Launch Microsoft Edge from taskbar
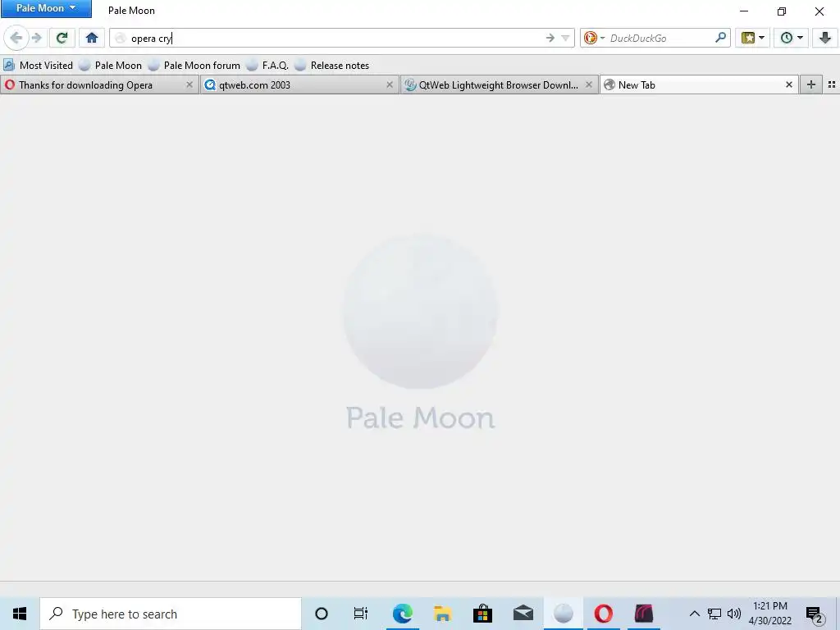 tap(402, 614)
